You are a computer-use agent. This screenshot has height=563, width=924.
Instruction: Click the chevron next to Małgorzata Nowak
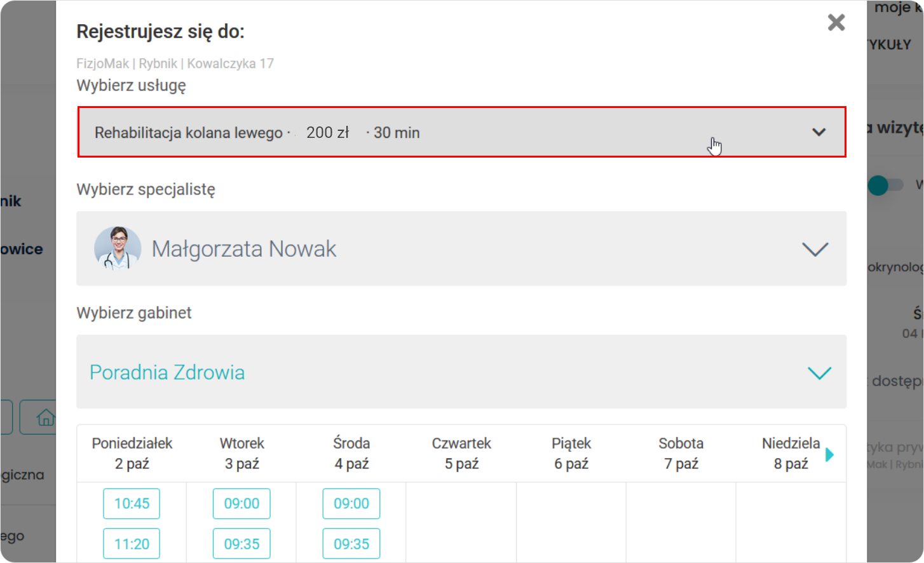815,249
